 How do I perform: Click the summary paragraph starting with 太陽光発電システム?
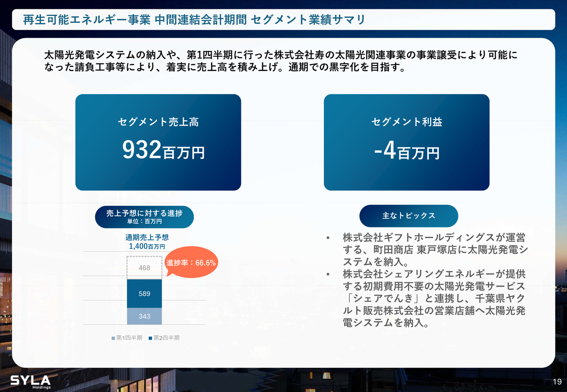coord(280,61)
